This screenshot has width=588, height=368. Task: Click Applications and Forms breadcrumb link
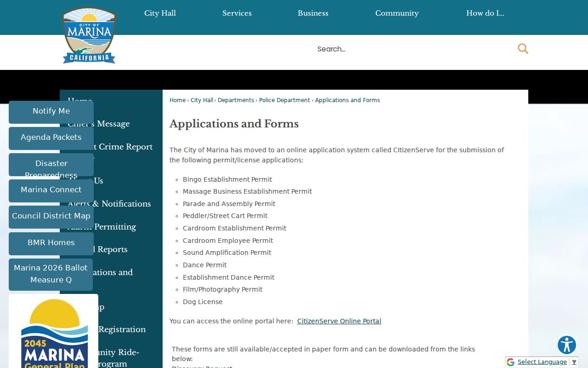click(x=347, y=100)
